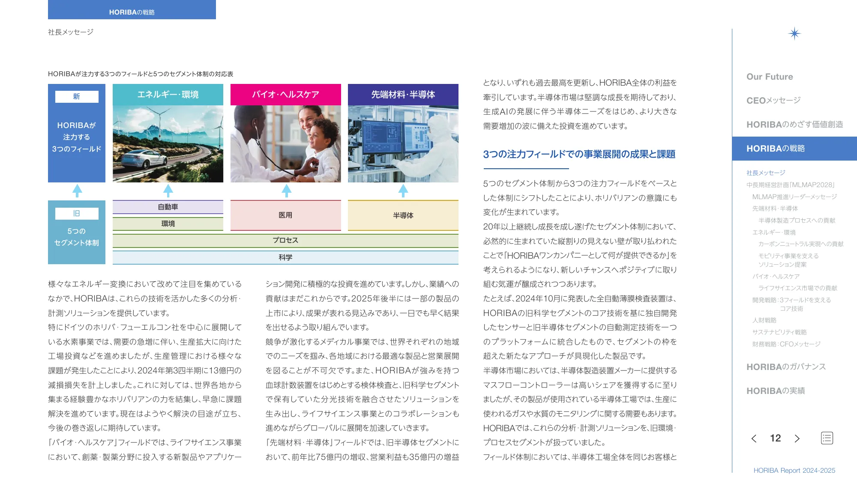
Task: Jump to 中長期経営計画「MLMAP2028」 link
Action: coord(791,185)
